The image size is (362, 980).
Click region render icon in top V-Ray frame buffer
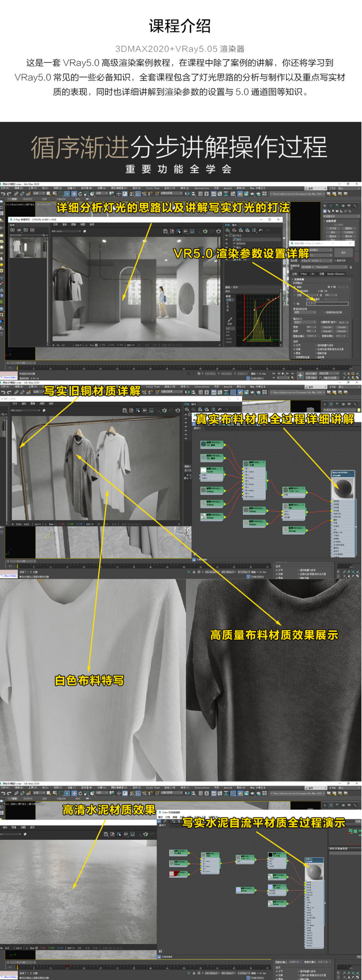178,231
